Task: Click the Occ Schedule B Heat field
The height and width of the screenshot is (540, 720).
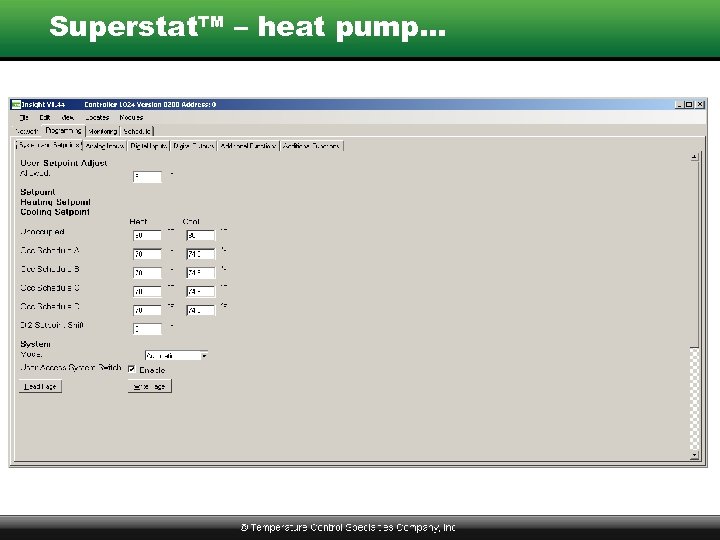Action: click(147, 273)
